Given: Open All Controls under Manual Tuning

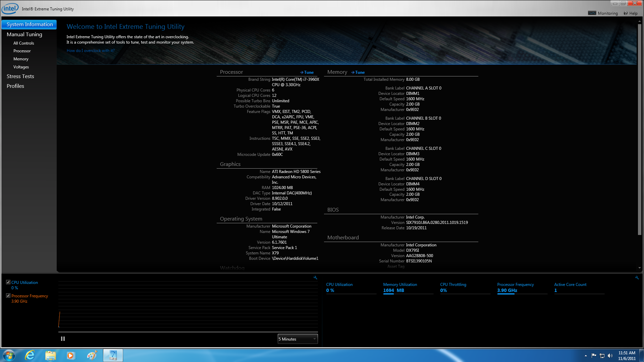Looking at the screenshot, I should pos(23,43).
